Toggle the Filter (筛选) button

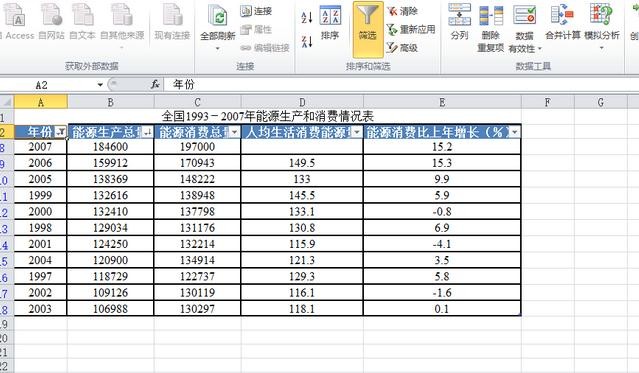[x=368, y=29]
